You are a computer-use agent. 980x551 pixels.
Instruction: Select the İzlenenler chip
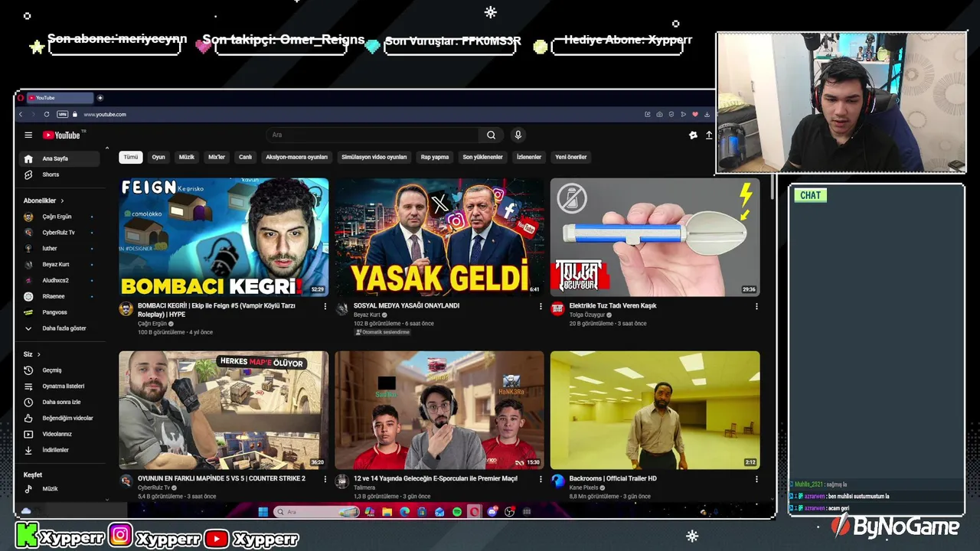click(529, 157)
